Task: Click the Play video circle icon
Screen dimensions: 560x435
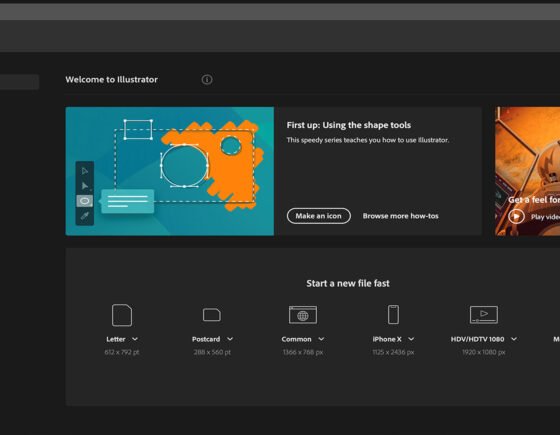Action: (516, 216)
